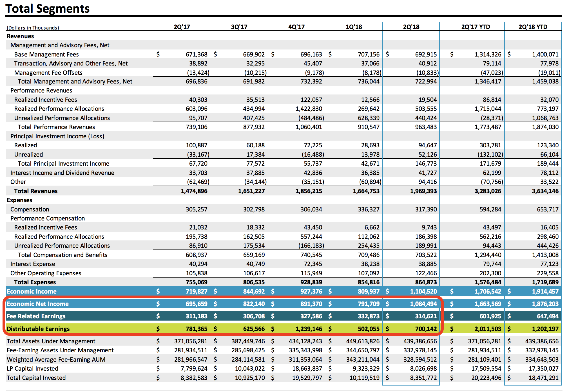Select Interest Expense value 72,345
The height and width of the screenshot is (392, 567).
[x=313, y=264]
